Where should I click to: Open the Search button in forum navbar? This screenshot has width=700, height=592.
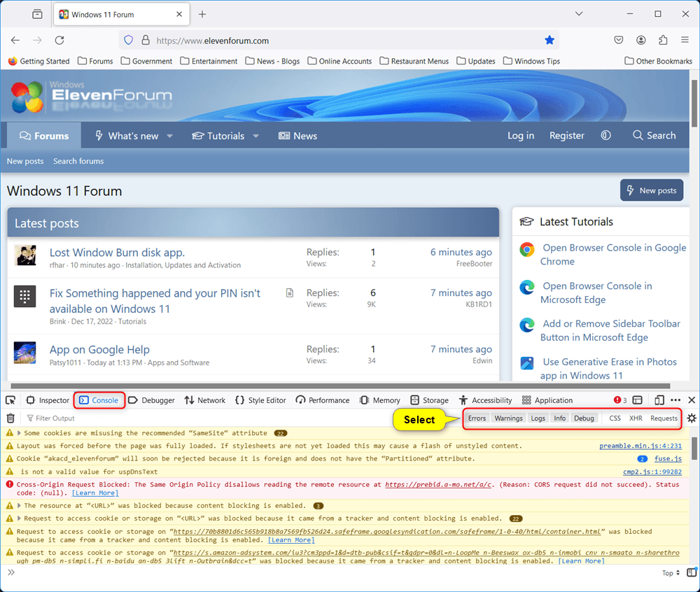[654, 136]
